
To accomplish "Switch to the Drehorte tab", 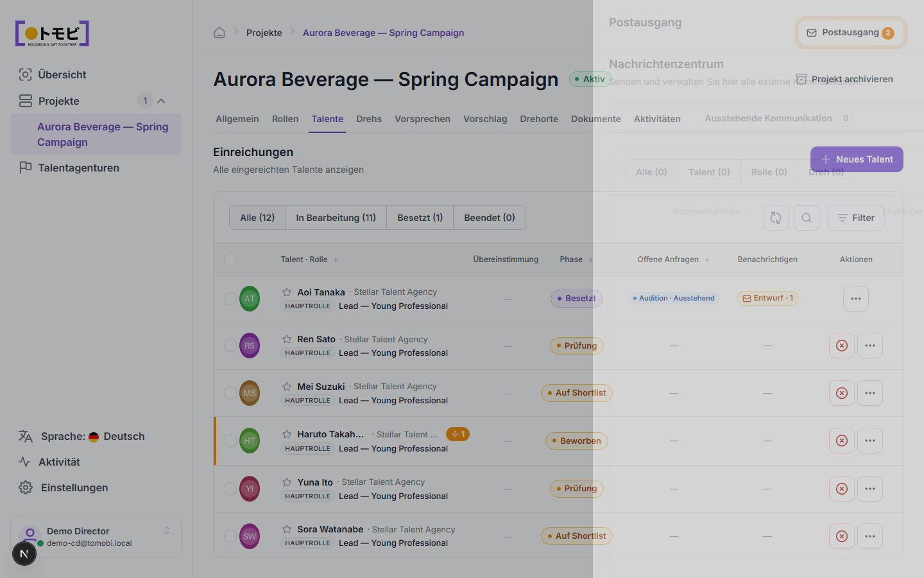I will click(539, 119).
